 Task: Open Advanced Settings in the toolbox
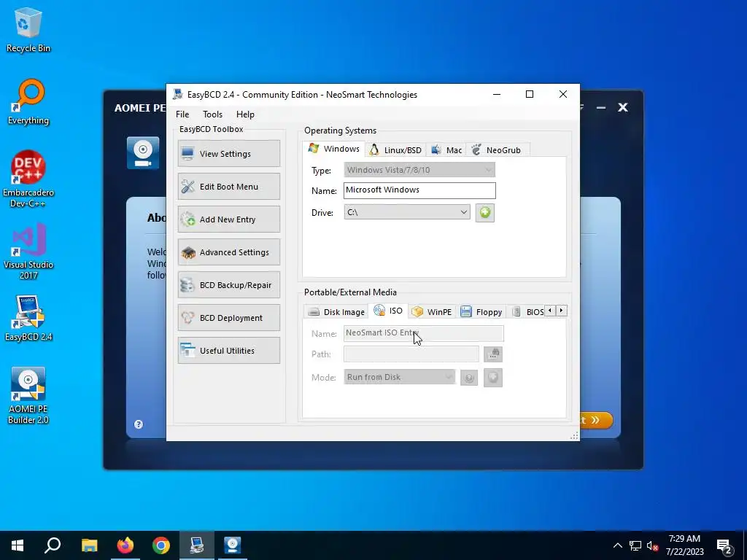tap(228, 252)
